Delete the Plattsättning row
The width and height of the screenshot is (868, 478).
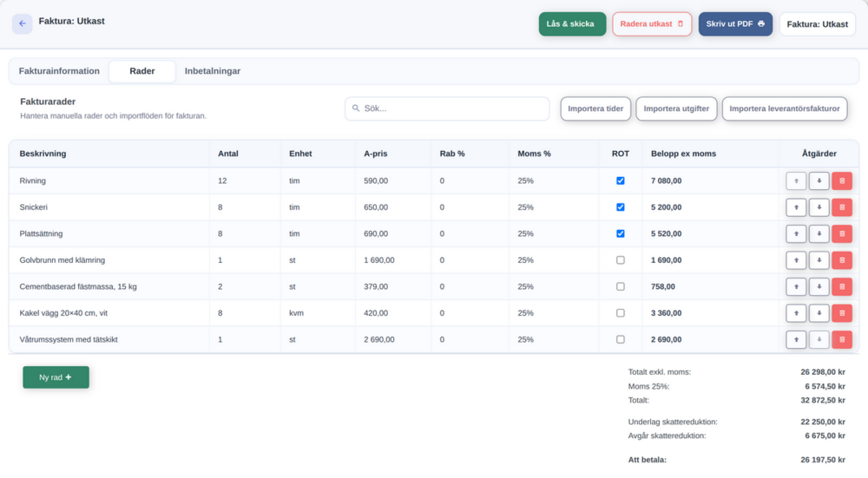[x=842, y=234]
